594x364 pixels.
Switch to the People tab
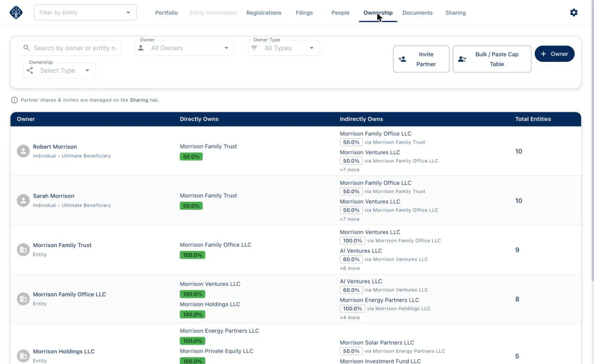(341, 13)
